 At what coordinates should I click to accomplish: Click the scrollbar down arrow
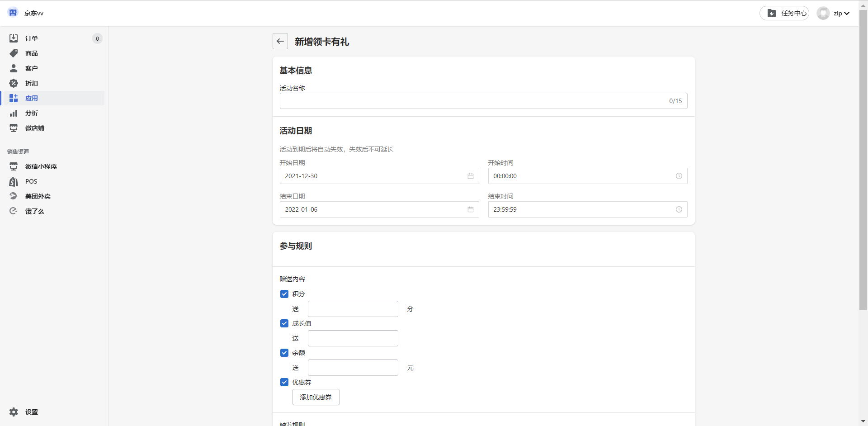tap(863, 421)
